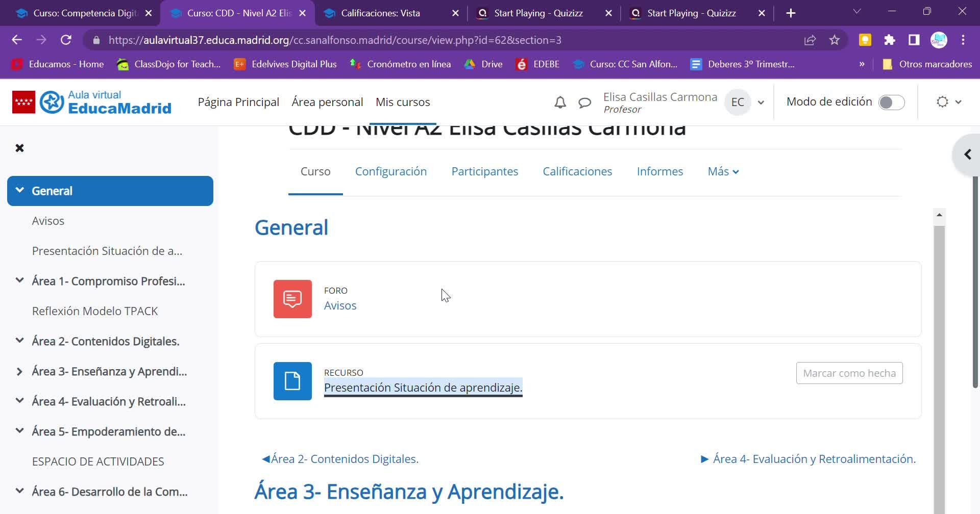Select Reflexión Modelo TPACK in sidebar
Image resolution: width=980 pixels, height=514 pixels.
click(95, 311)
